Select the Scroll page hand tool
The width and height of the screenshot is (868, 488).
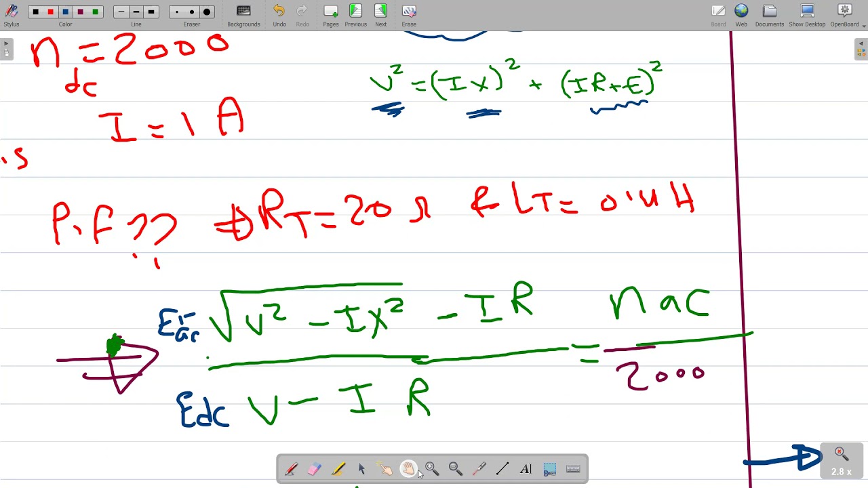pyautogui.click(x=408, y=469)
